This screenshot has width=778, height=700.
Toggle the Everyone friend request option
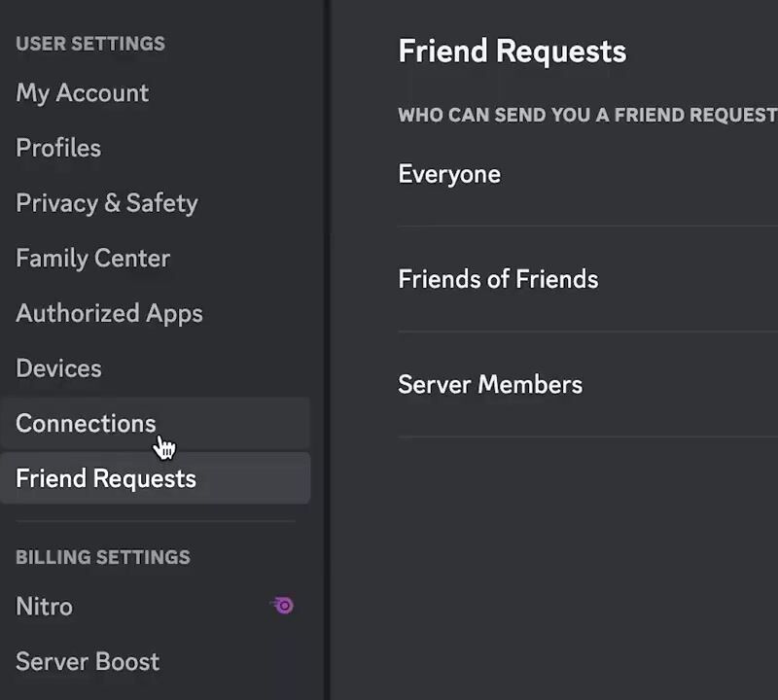[x=449, y=175]
